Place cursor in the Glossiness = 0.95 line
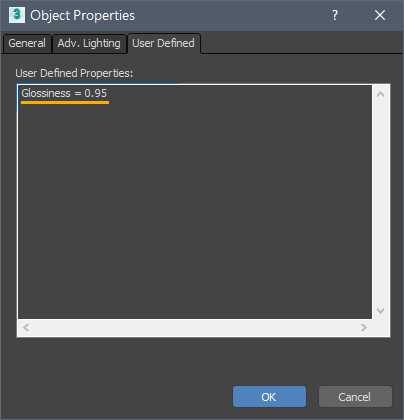The height and width of the screenshot is (420, 404). click(x=64, y=93)
